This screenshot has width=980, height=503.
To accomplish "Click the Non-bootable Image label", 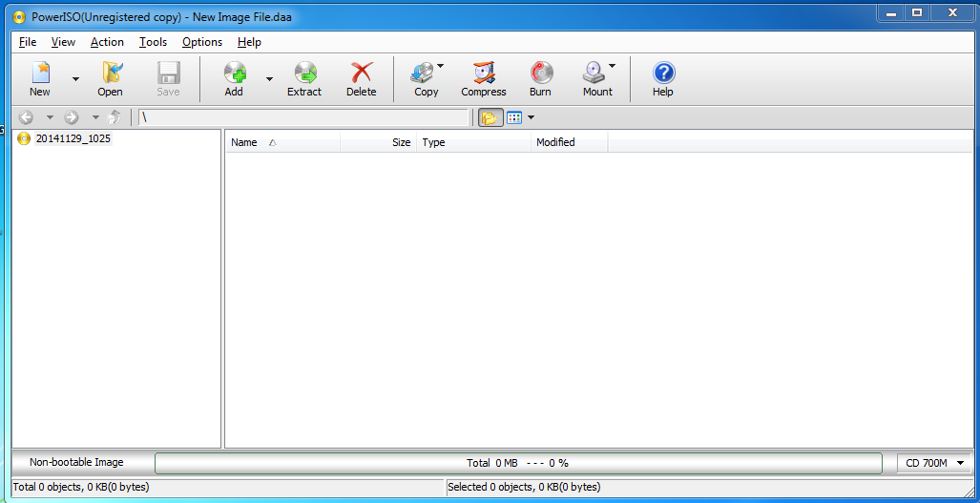I will [76, 462].
